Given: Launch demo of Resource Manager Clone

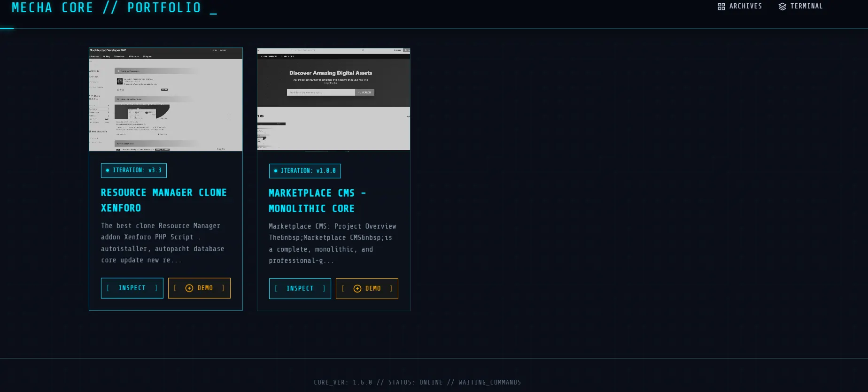Looking at the screenshot, I should click(x=199, y=288).
